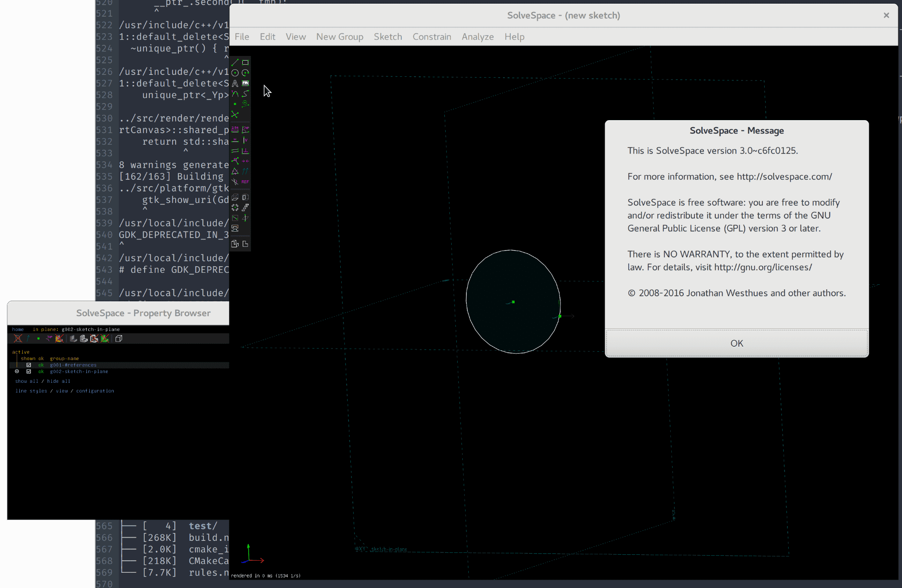This screenshot has width=902, height=588.
Task: Open the Constrain menu
Action: [432, 37]
